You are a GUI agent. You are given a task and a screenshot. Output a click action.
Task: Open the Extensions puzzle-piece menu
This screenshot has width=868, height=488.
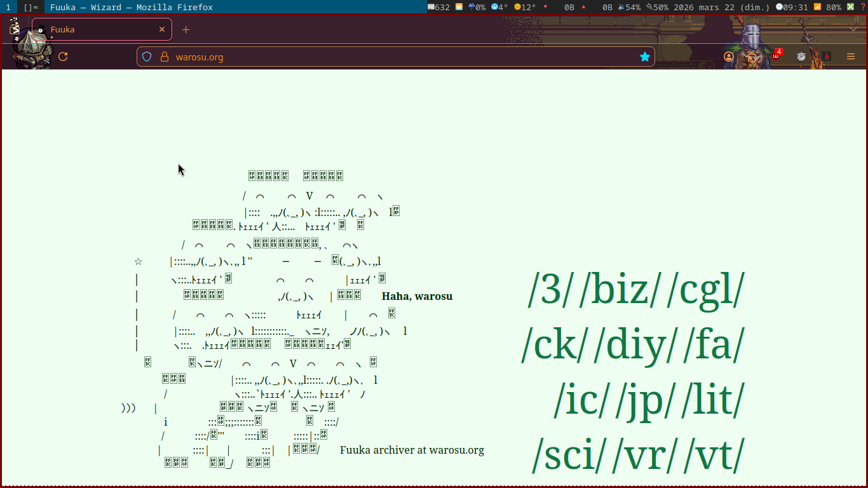click(x=753, y=57)
